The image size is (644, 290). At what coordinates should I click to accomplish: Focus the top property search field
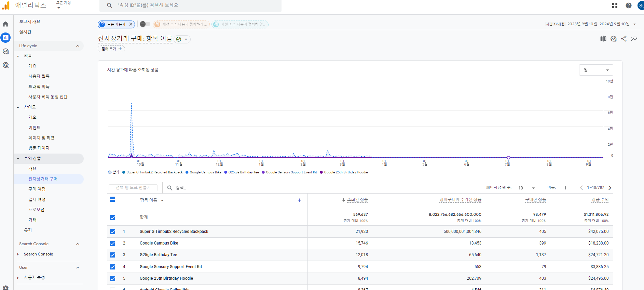click(x=190, y=5)
